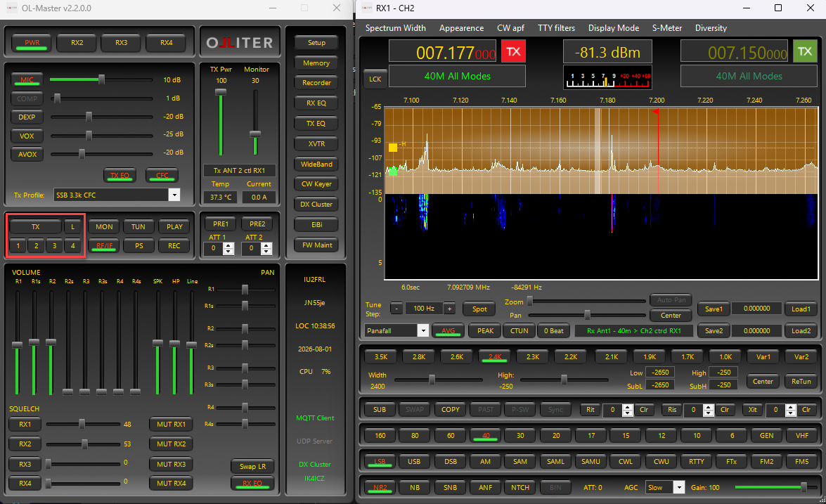Adjust the MIC gain slider

click(x=101, y=79)
